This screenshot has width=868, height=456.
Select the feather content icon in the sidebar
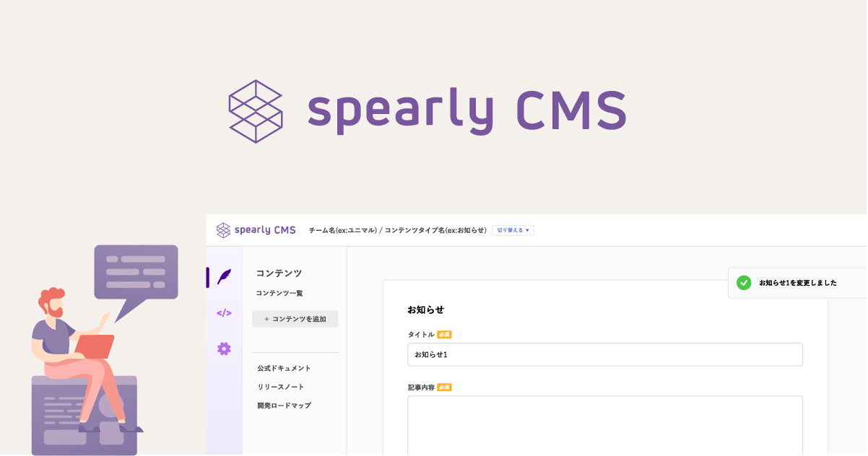225,278
